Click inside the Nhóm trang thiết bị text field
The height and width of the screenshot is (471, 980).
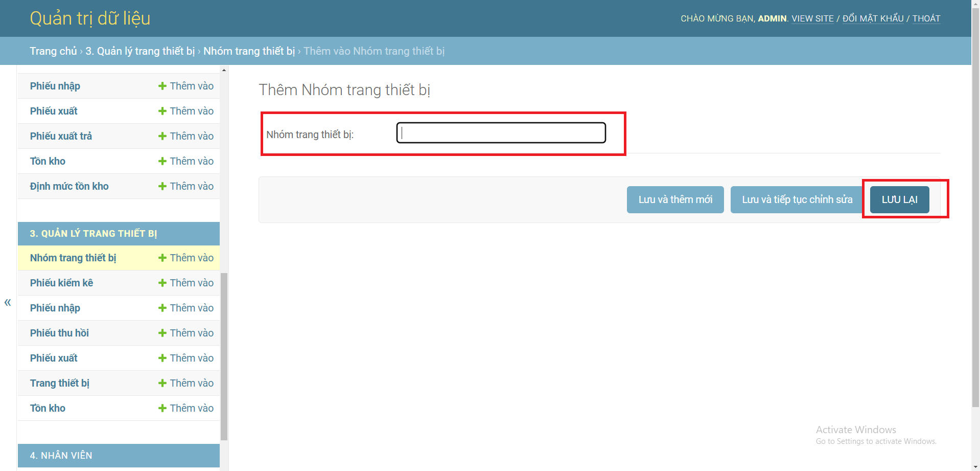[501, 132]
